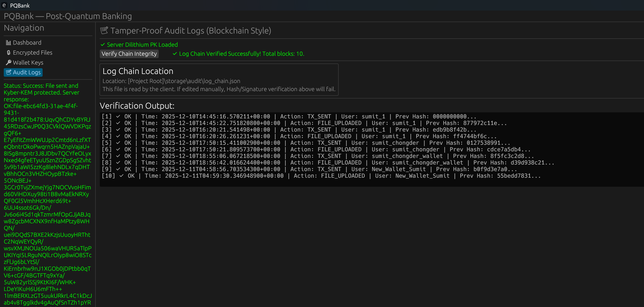Click the Log Chain Location heading

[138, 71]
